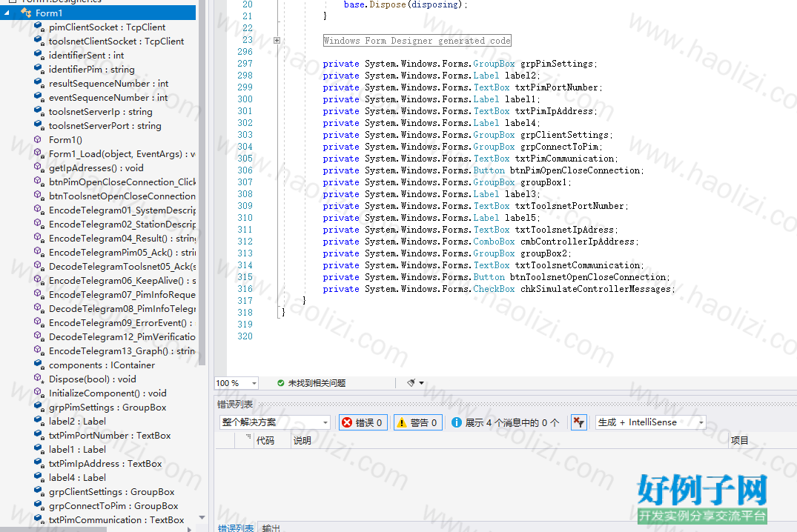This screenshot has width=797, height=532.
Task: Click the eventSequenceNumber field icon
Action: click(x=39, y=97)
